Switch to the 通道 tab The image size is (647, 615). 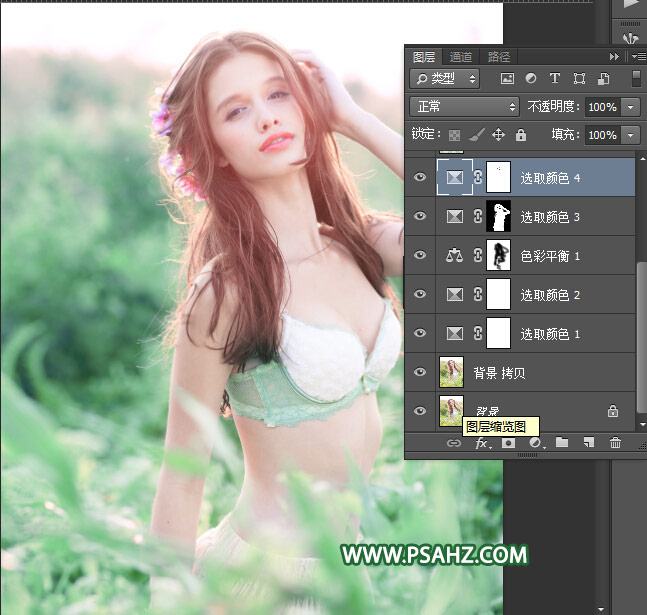click(461, 57)
